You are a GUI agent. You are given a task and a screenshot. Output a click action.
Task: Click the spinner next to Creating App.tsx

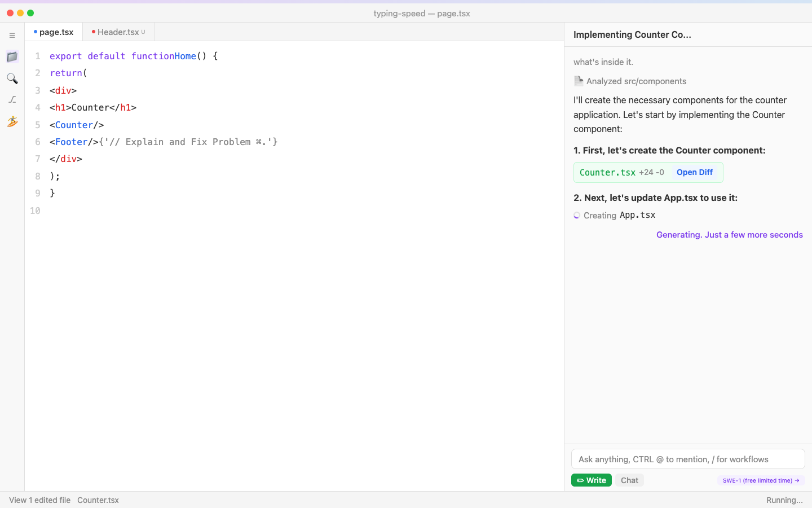click(577, 216)
